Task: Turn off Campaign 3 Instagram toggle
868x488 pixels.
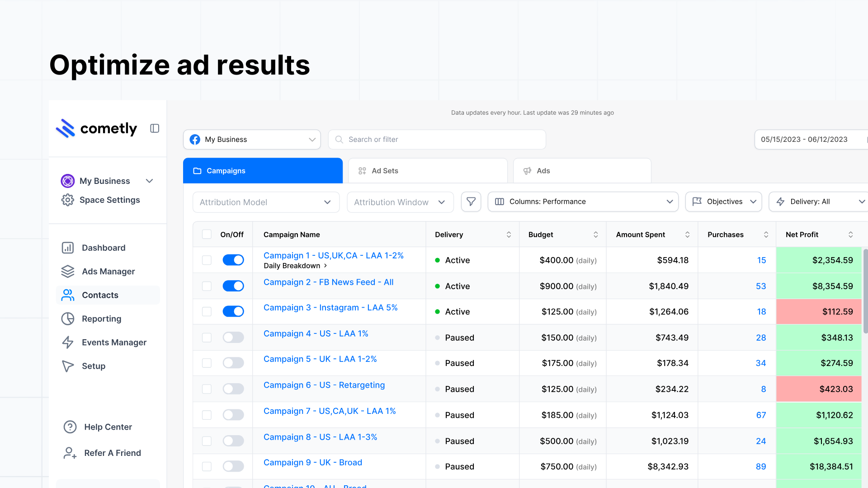Action: tap(233, 311)
